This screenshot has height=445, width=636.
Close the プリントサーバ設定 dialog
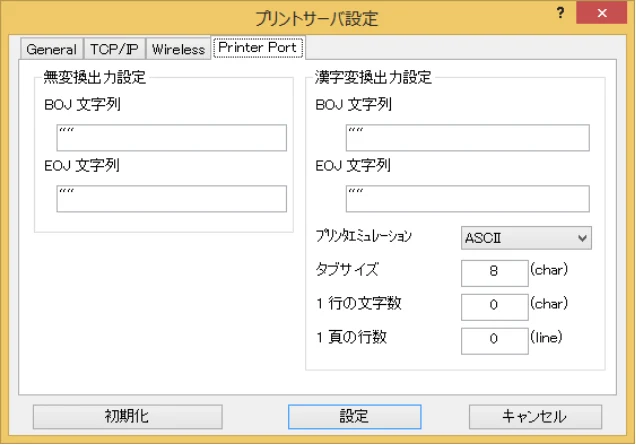[x=602, y=13]
